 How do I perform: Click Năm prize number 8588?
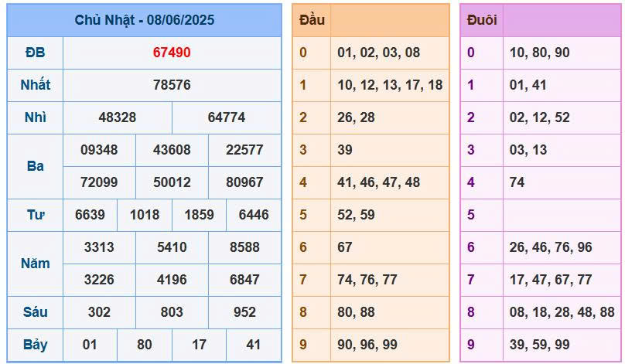pos(244,247)
